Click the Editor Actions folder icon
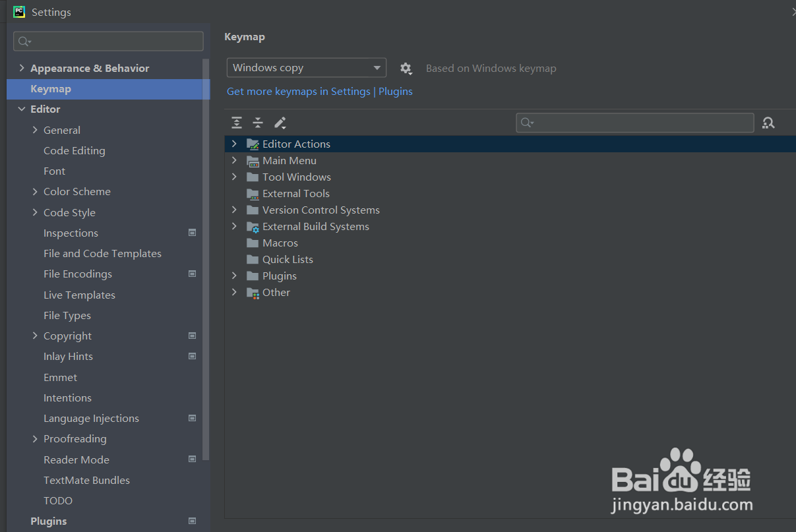 [253, 144]
